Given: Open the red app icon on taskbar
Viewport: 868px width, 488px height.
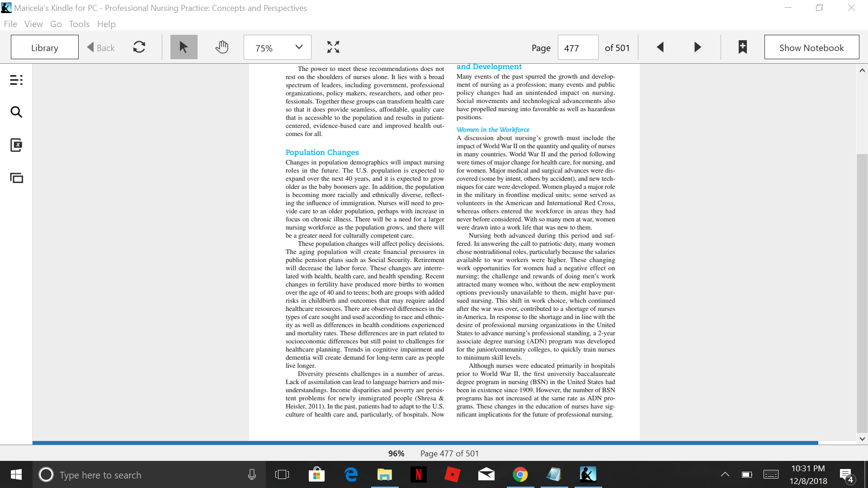Looking at the screenshot, I should [452, 474].
